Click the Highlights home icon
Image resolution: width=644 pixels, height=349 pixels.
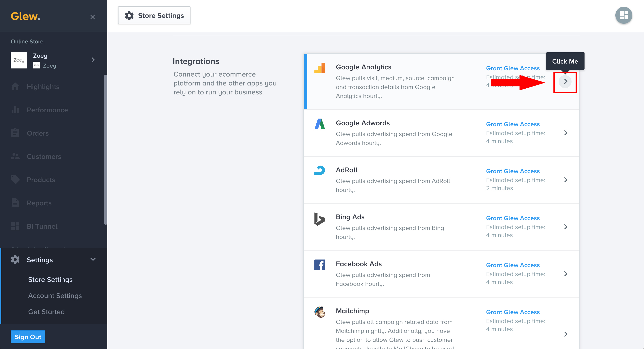[x=15, y=87]
